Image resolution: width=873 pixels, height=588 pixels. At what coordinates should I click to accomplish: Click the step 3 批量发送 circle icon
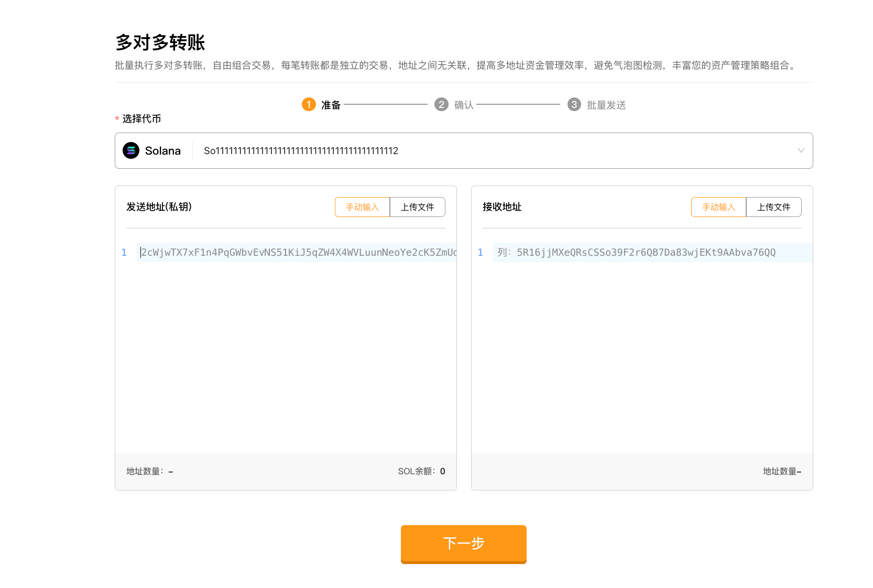tap(574, 104)
